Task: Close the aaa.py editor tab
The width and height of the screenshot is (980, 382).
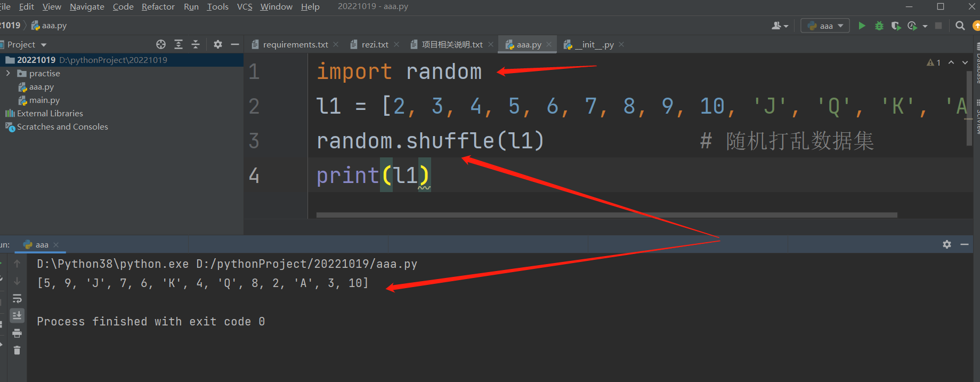Action: (549, 44)
